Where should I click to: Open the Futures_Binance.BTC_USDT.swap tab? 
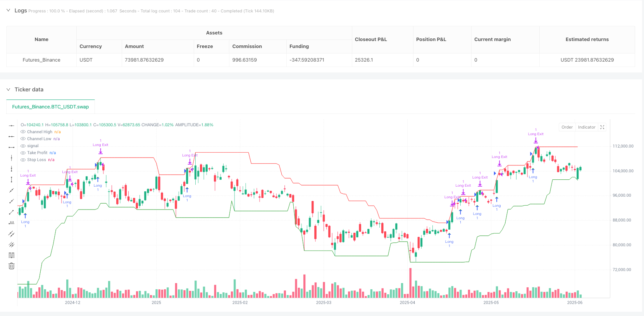pos(50,107)
